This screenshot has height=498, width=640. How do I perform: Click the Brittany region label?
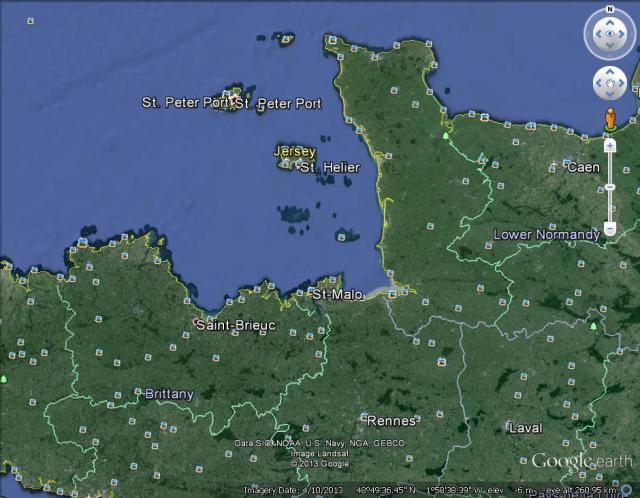[169, 394]
